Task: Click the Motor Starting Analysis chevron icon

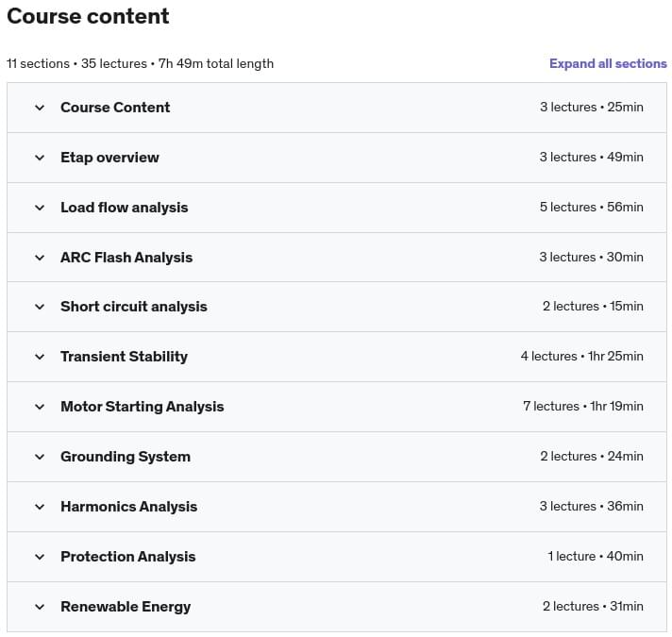Action: pos(40,407)
